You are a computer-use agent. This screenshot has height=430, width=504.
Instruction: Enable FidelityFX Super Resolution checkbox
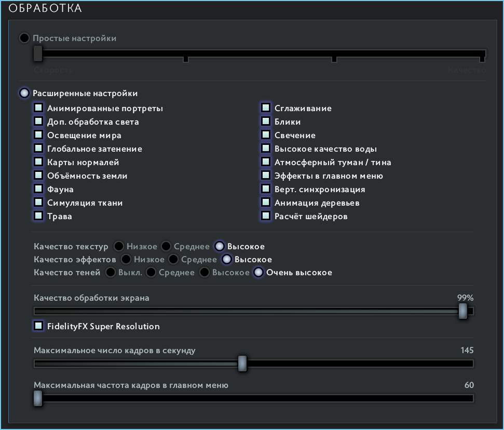[38, 326]
